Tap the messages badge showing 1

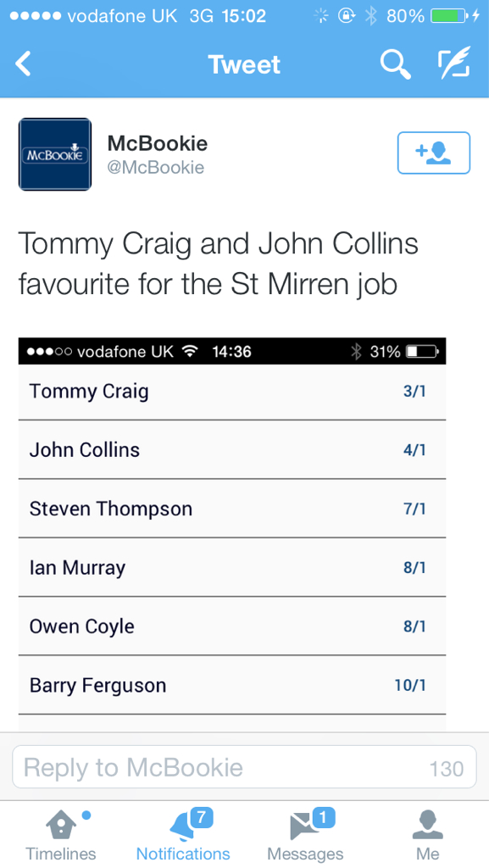(324, 816)
